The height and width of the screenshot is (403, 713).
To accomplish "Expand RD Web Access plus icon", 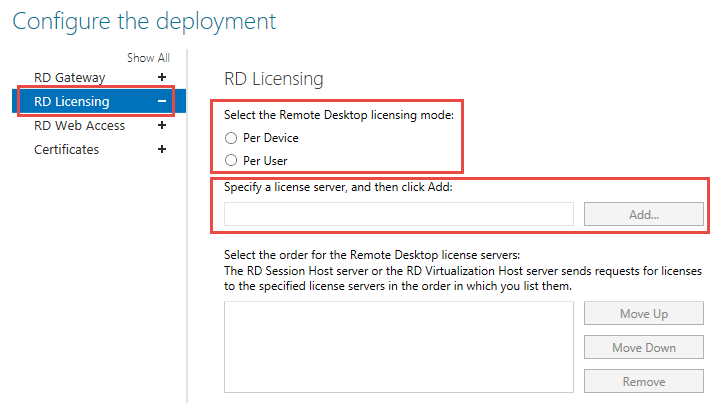I will coord(162,125).
